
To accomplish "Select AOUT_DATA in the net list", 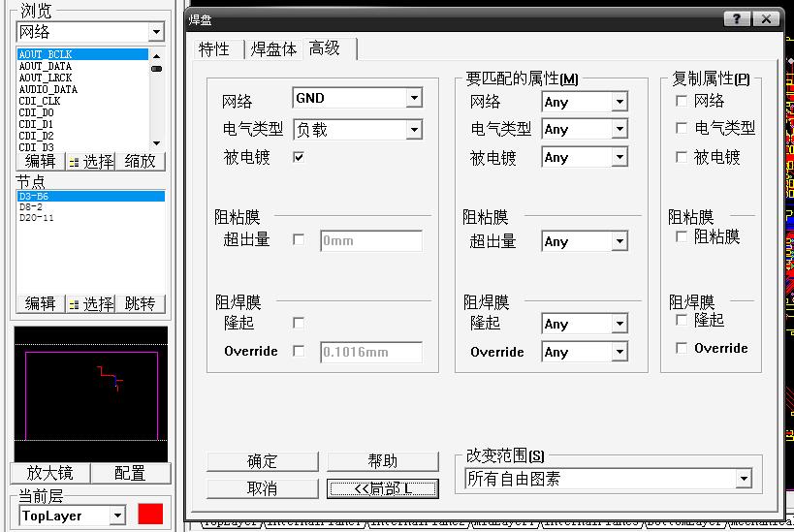I will tap(83, 66).
